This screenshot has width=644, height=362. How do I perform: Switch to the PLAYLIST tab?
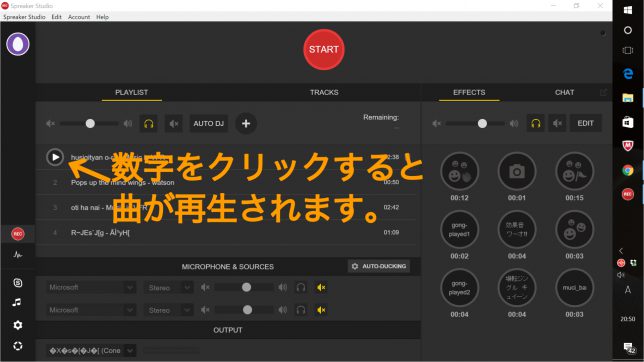click(131, 92)
